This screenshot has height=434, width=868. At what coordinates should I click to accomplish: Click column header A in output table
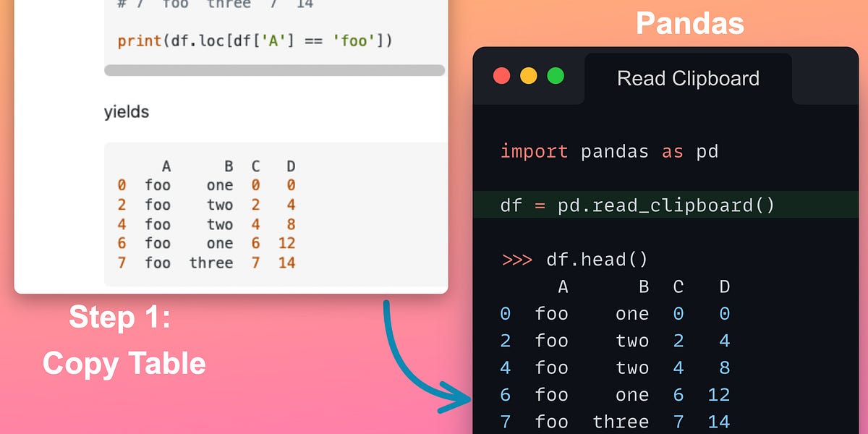563,286
